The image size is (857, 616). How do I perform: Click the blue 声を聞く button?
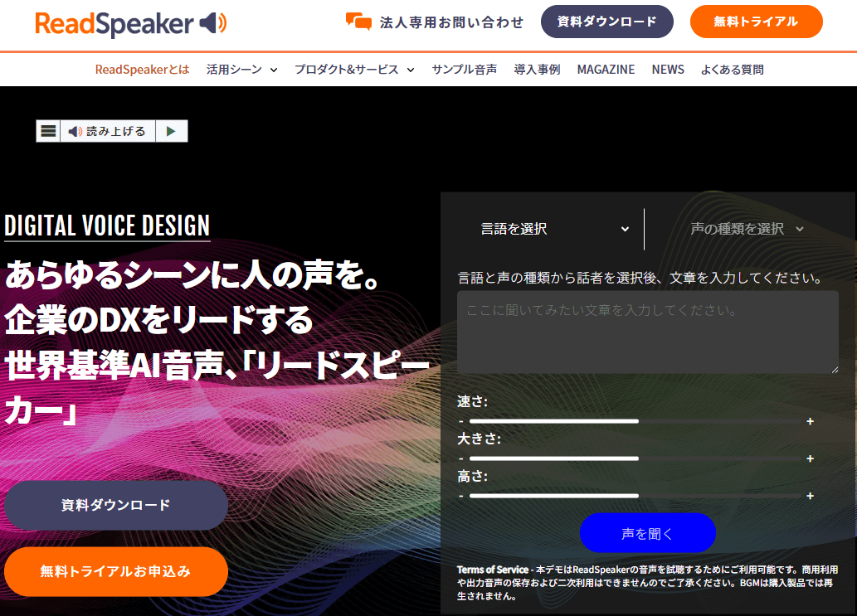648,533
